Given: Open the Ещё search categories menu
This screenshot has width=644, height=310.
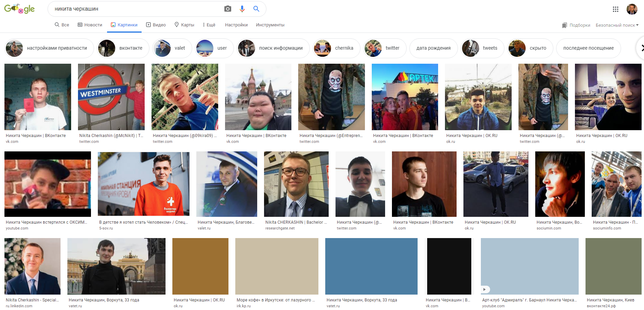Looking at the screenshot, I should 208,25.
